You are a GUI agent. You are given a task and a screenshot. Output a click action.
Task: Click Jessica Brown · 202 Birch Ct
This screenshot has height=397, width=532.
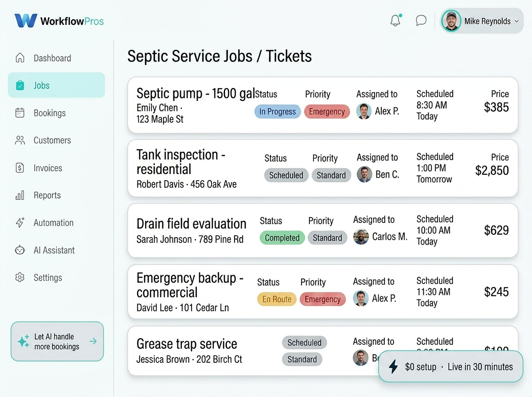pos(189,359)
